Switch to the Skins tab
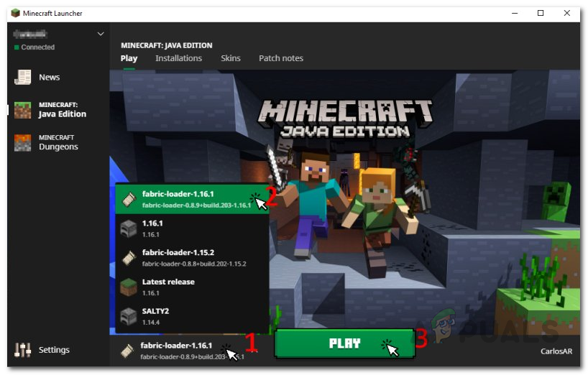Image resolution: width=588 pixels, height=375 pixels. coord(231,58)
